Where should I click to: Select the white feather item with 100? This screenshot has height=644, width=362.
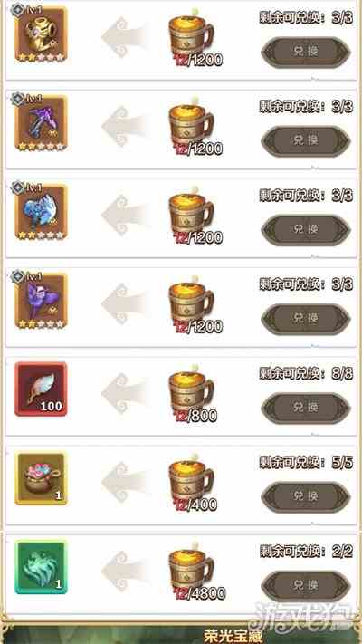click(x=41, y=389)
